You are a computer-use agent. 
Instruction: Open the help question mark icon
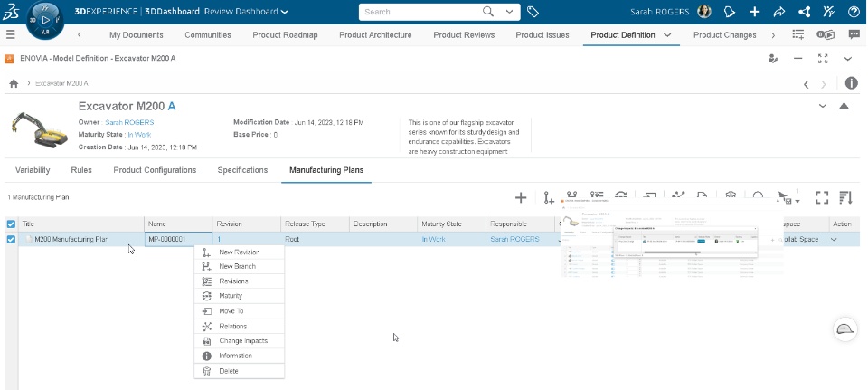[x=853, y=12]
